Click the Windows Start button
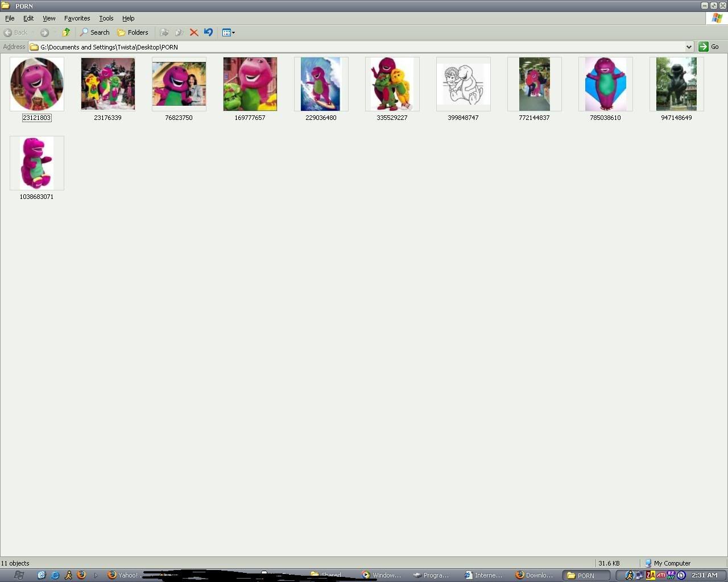Image resolution: width=728 pixels, height=582 pixels. point(18,575)
